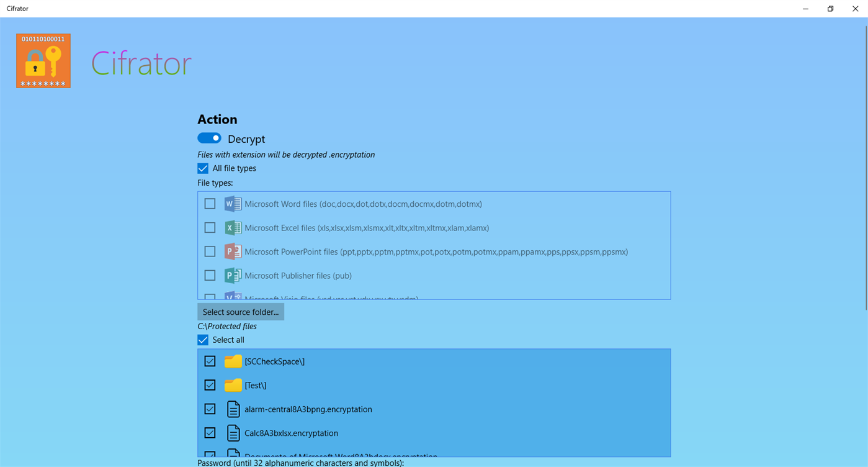
Task: Enable the Microsoft Word files checkbox
Action: tap(210, 203)
